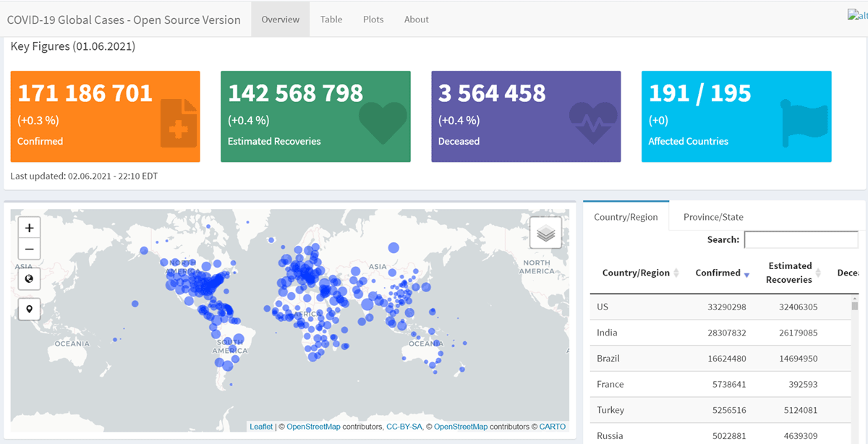This screenshot has height=444, width=868.
Task: Click the globe reset view icon
Action: 29,279
